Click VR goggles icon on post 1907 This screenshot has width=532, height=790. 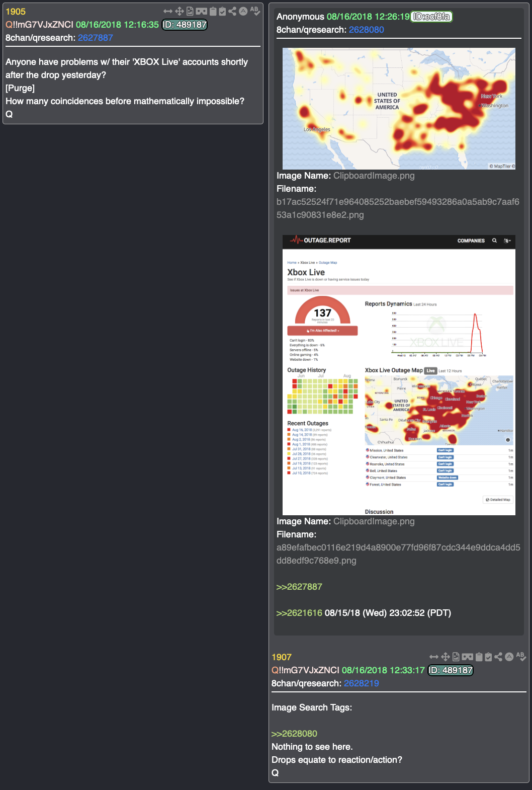coord(467,657)
